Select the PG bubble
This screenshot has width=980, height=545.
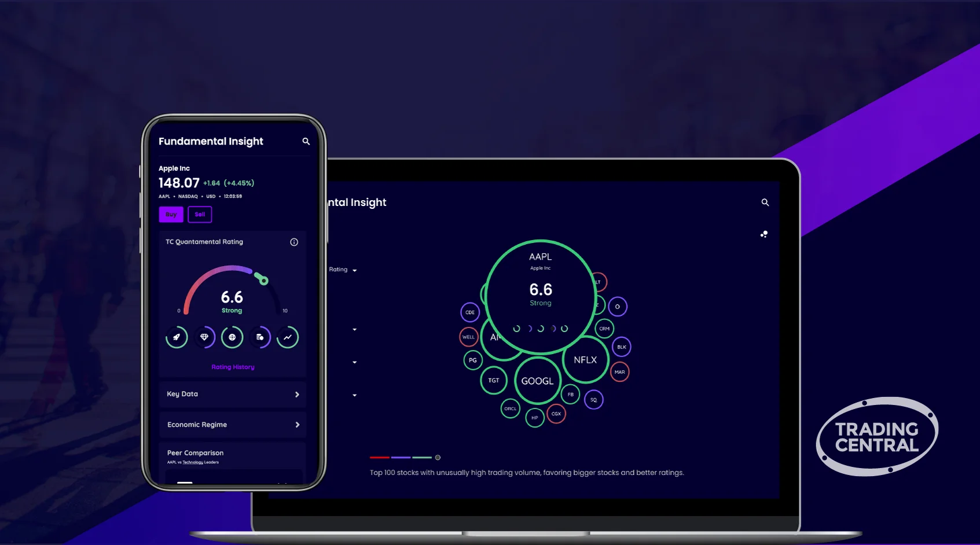[x=473, y=360]
